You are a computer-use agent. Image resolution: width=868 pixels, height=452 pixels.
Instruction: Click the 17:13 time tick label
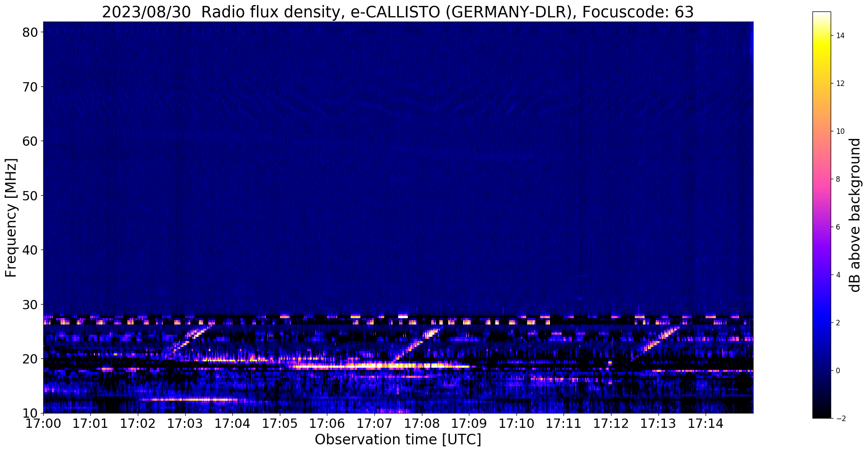click(659, 423)
